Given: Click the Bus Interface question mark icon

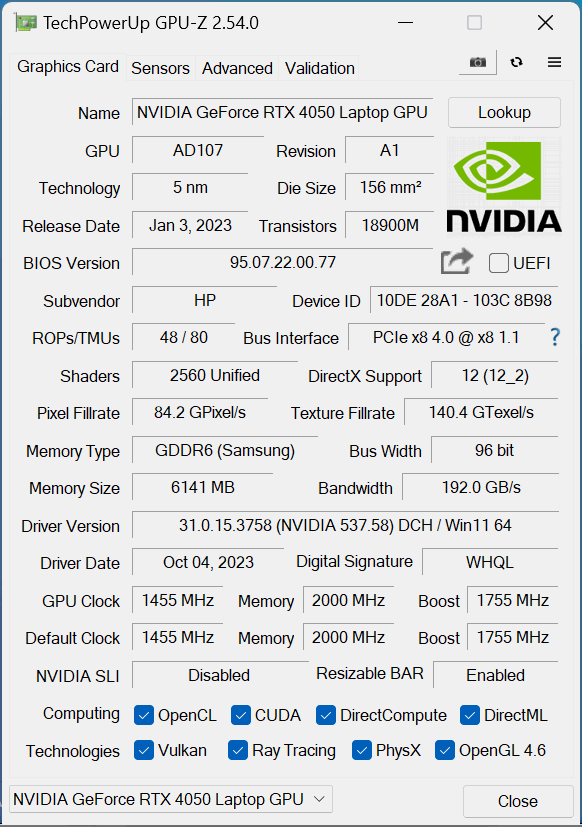Looking at the screenshot, I should pos(555,337).
